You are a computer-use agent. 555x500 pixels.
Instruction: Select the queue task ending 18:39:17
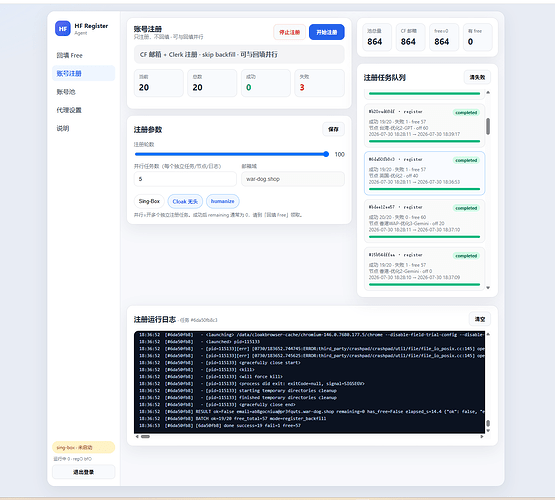tap(424, 125)
